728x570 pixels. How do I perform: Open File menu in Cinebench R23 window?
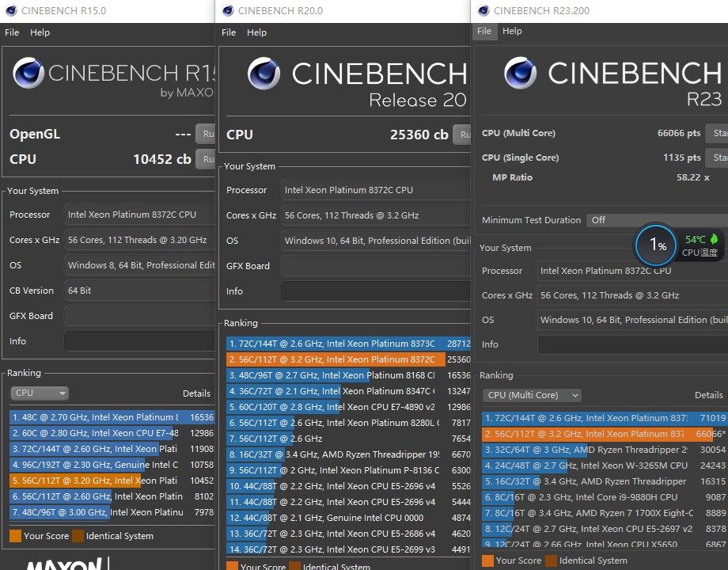pos(484,31)
